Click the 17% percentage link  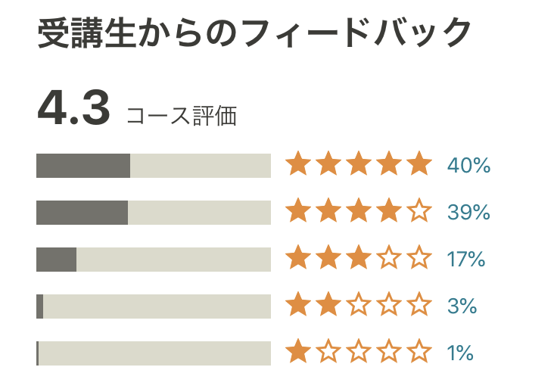point(465,259)
